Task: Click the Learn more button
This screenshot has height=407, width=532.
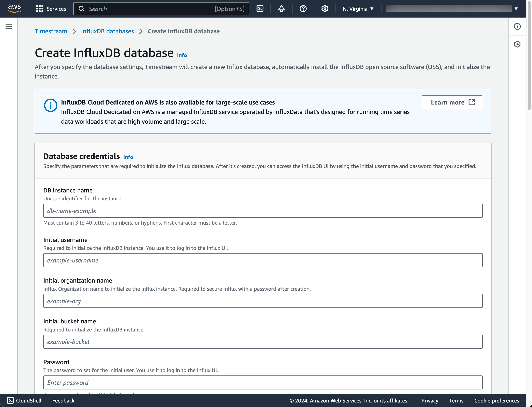Action: pyautogui.click(x=452, y=102)
